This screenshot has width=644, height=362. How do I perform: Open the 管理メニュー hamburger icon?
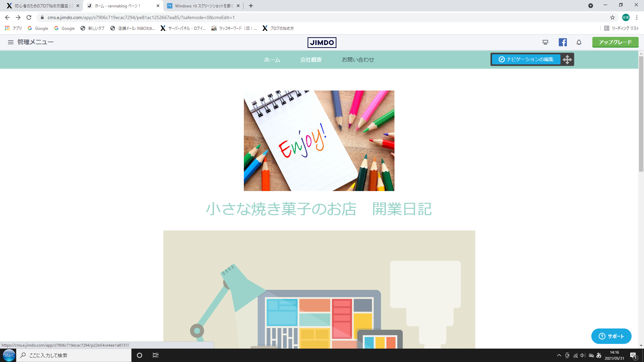coord(11,42)
